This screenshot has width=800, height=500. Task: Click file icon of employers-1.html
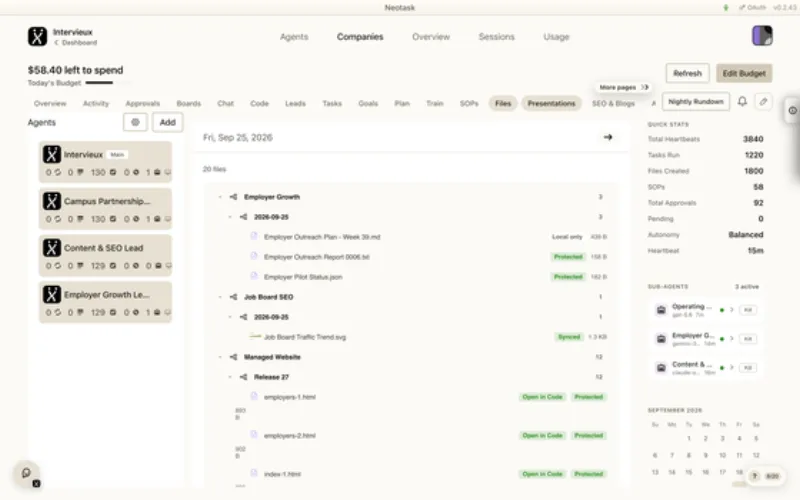click(254, 396)
